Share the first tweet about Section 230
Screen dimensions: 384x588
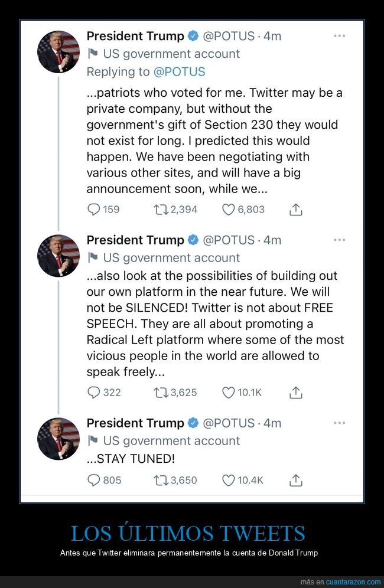(x=296, y=209)
